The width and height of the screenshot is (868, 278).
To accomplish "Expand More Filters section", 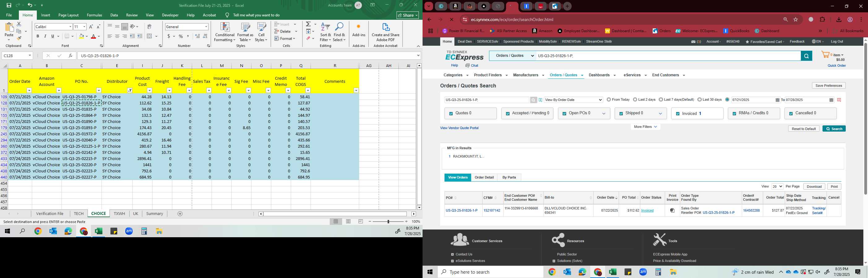I will pyautogui.click(x=645, y=127).
